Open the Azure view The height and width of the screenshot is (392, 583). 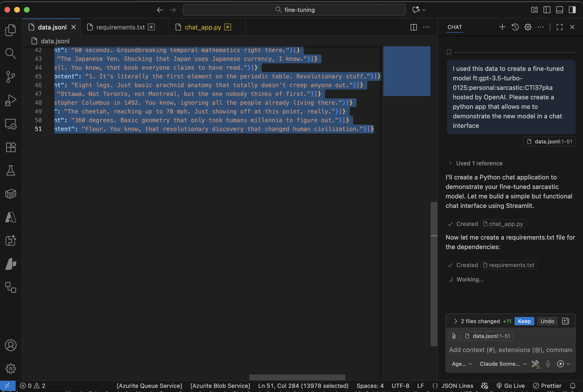click(10, 217)
